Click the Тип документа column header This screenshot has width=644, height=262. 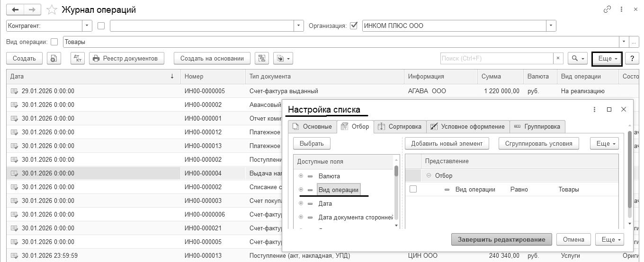point(325,76)
